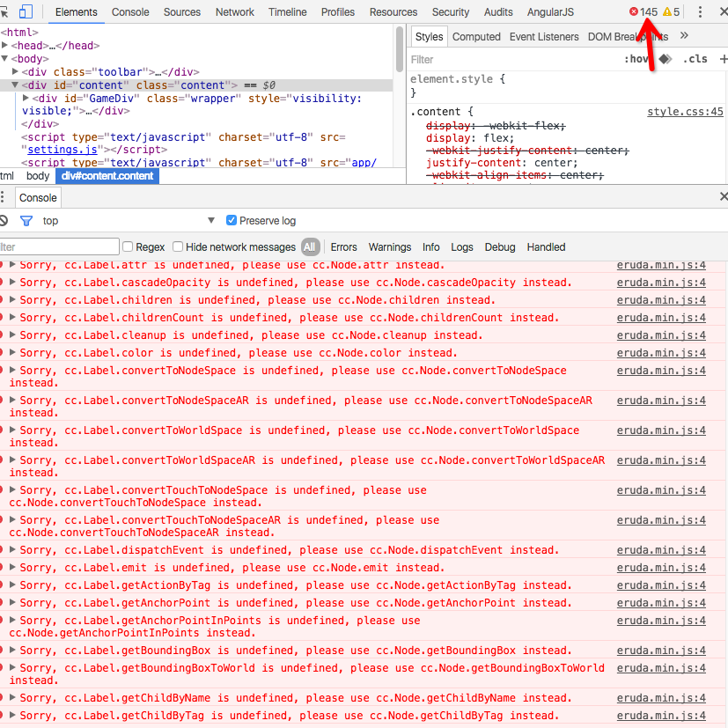
Task: Open the Sources panel tab
Action: 182,12
